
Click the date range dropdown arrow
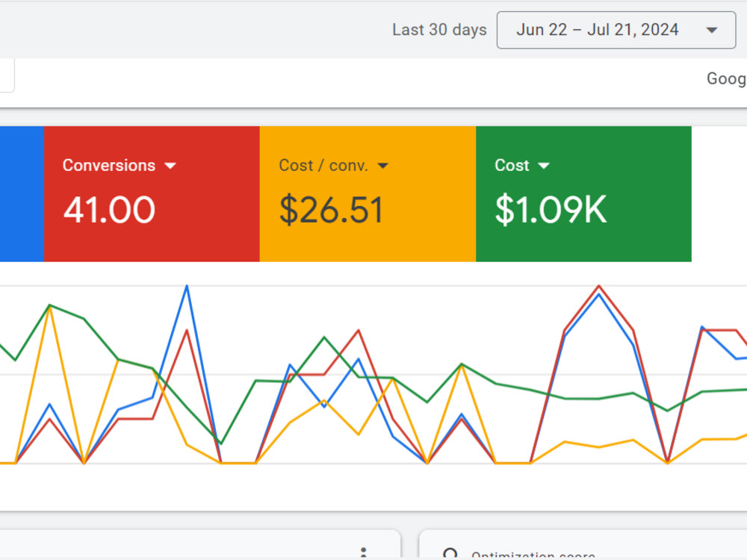712,30
